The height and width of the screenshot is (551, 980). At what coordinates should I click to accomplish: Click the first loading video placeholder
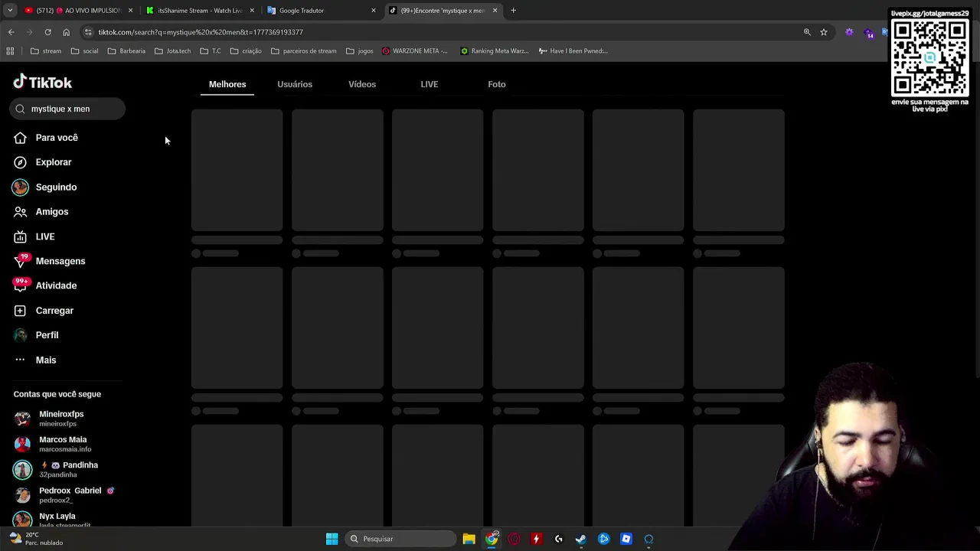click(x=237, y=170)
